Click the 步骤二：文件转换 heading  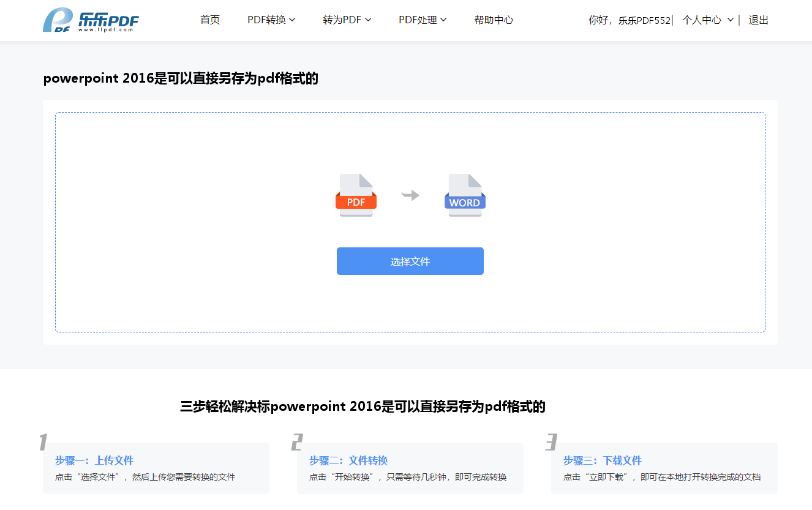pyautogui.click(x=348, y=460)
